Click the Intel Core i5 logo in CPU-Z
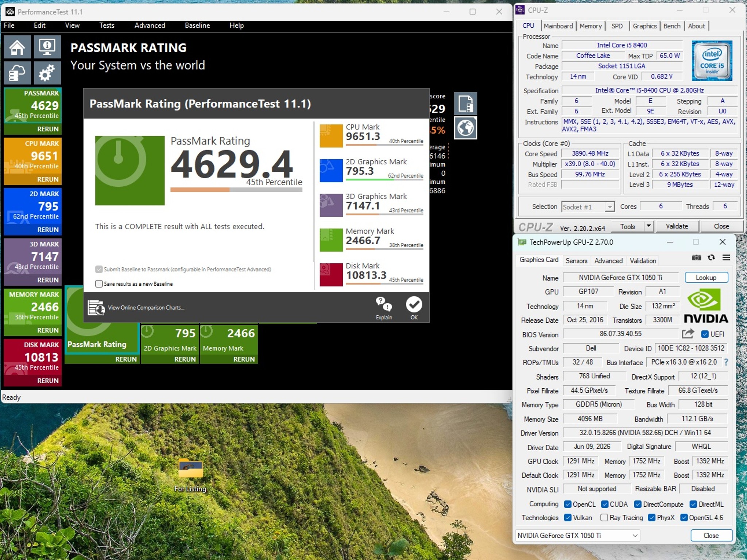Image resolution: width=747 pixels, height=560 pixels. click(712, 61)
